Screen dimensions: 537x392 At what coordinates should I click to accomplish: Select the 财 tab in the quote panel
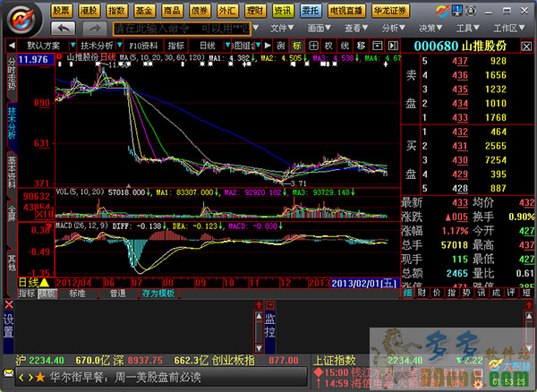(x=422, y=293)
